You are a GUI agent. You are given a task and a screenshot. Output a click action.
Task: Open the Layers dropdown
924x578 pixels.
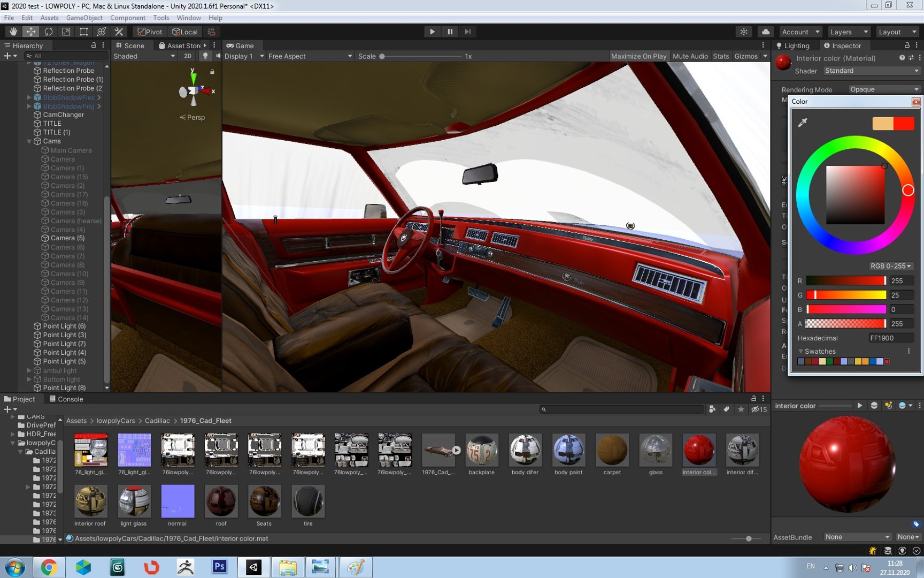coord(849,32)
